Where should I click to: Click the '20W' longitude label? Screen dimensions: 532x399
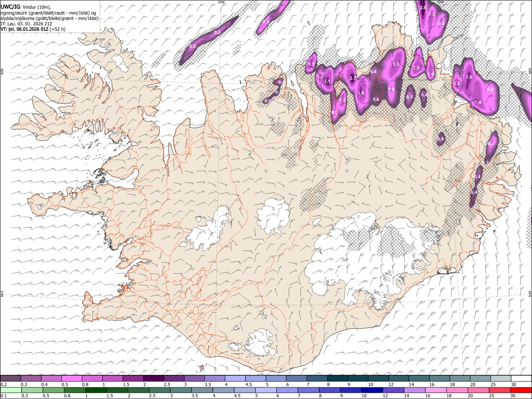221,2
